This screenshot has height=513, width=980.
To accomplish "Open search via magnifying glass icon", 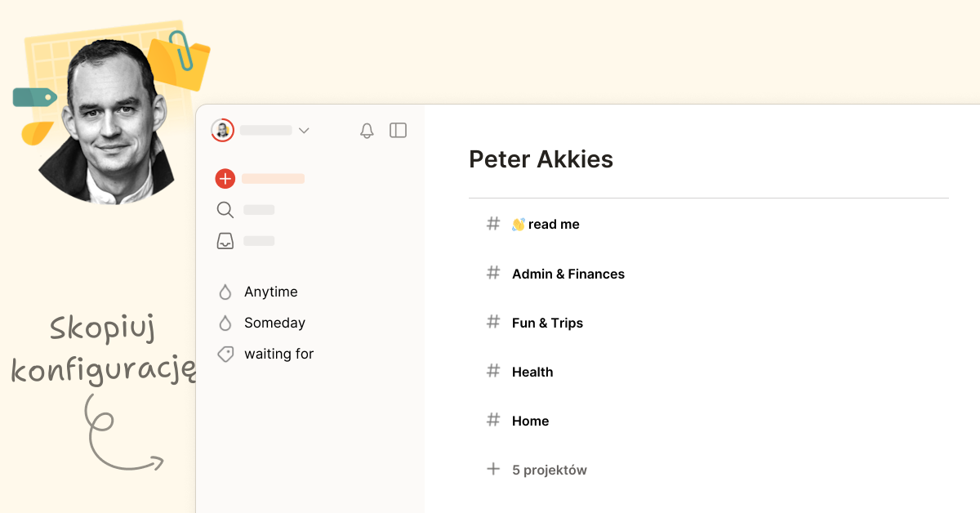I will tap(225, 210).
